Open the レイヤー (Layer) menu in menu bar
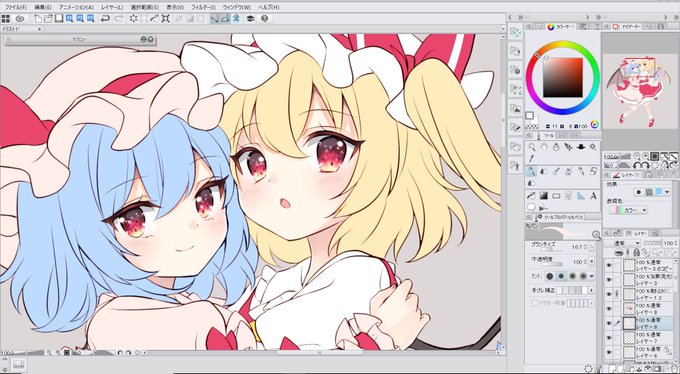 click(112, 7)
